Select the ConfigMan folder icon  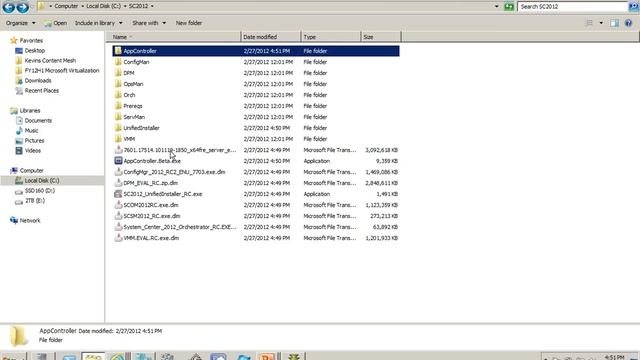[118, 62]
